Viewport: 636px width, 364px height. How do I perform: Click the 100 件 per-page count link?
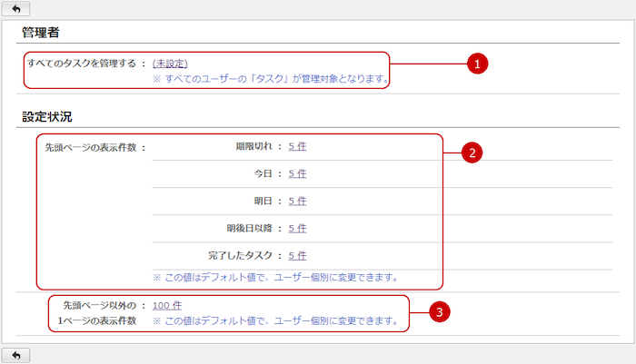coord(167,305)
